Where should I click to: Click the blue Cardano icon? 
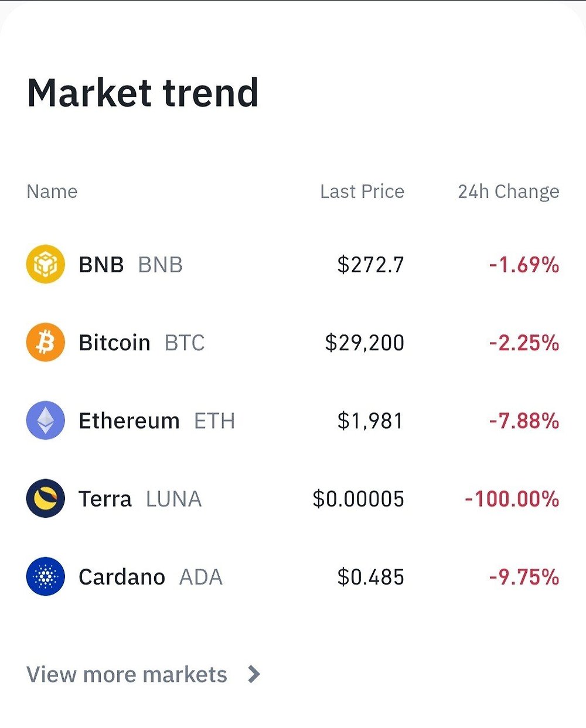point(45,577)
